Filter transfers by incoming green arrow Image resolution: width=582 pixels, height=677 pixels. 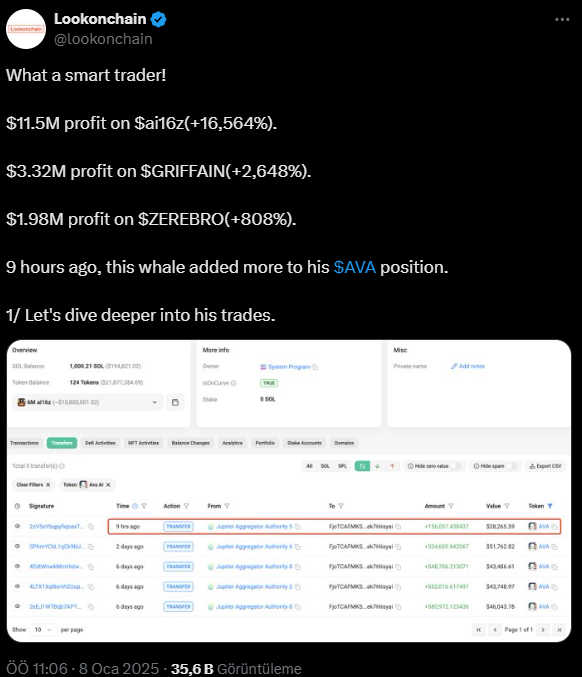click(x=377, y=466)
